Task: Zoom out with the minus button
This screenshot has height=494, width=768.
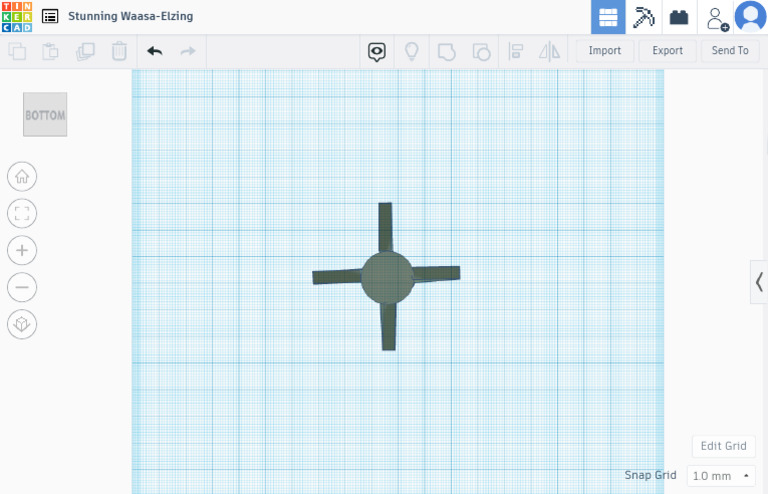Action: click(22, 287)
